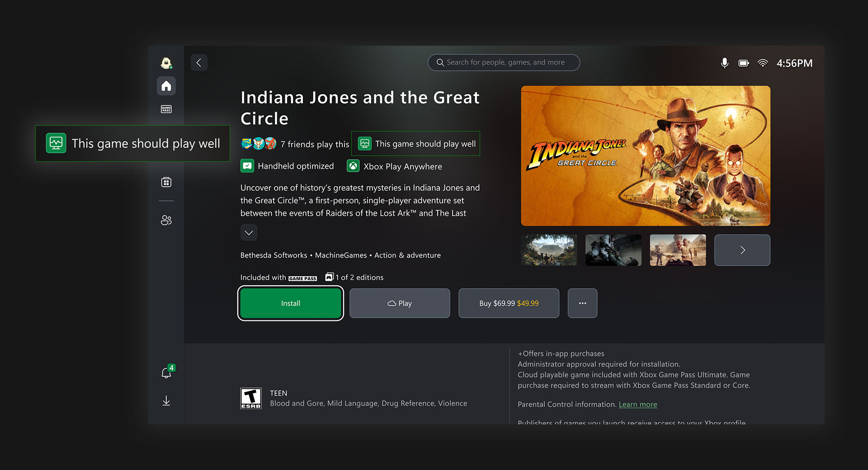Open the Learn more parental control link
868x470 pixels.
638,404
